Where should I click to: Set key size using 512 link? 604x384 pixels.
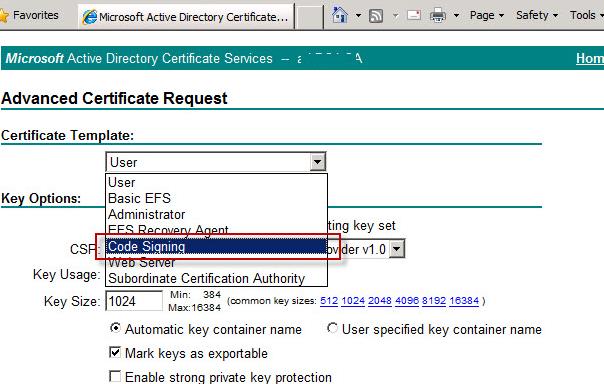[329, 300]
